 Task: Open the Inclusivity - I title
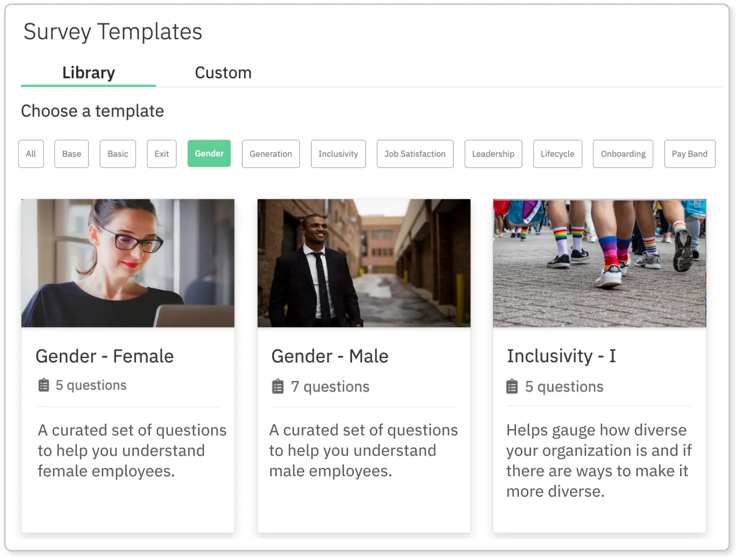561,356
